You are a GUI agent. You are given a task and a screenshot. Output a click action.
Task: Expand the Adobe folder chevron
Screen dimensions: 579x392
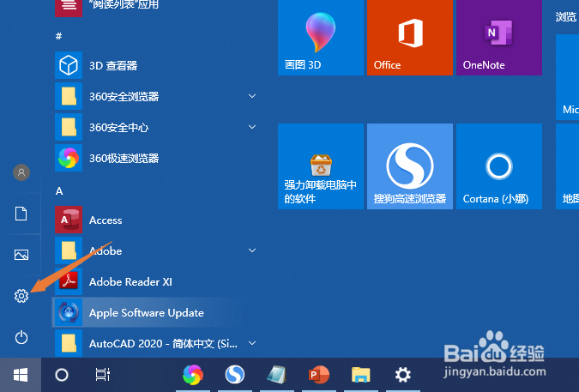click(252, 250)
